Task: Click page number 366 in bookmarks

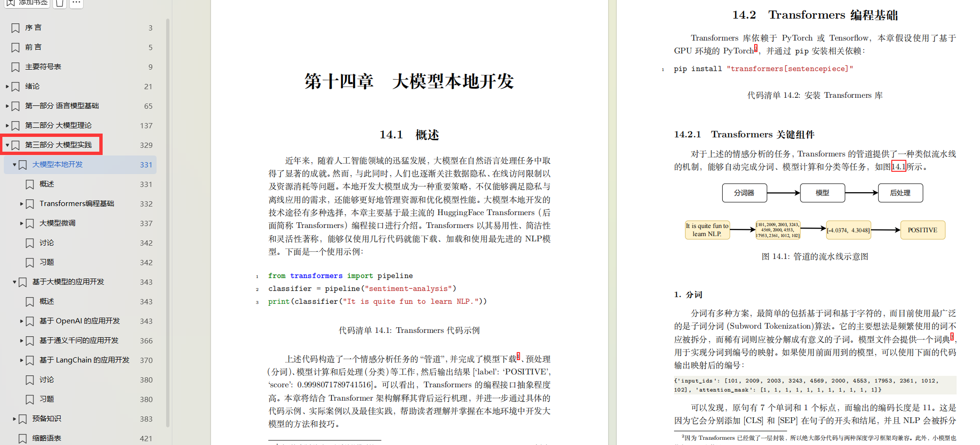Action: tap(146, 341)
